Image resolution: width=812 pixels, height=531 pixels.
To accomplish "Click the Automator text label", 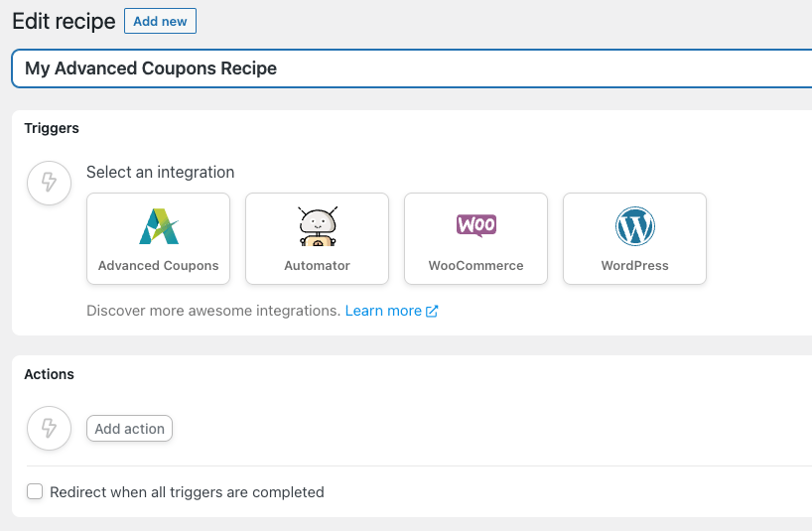I will [318, 266].
